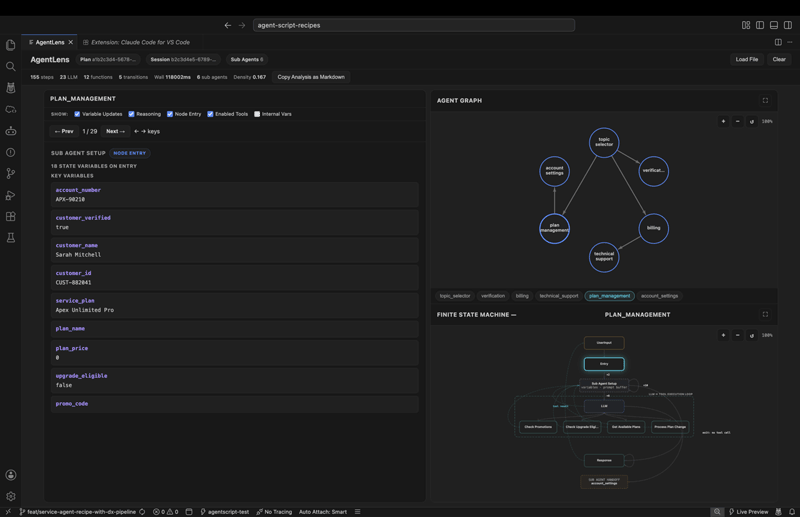Click the command center search field

414,25
